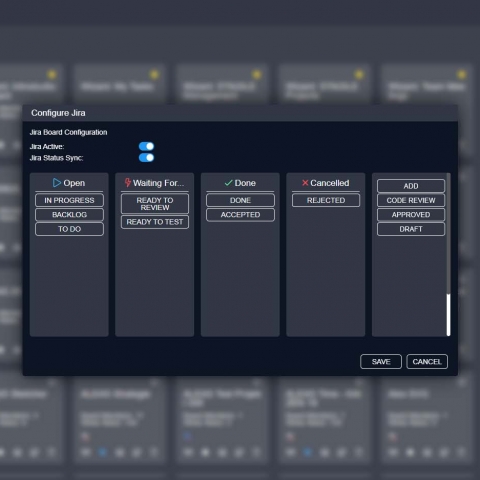
Task: Select the APPROVED status chip
Action: click(411, 215)
